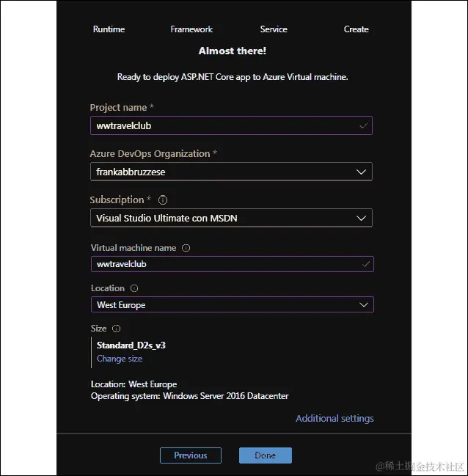Viewport: 468px width, 476px height.
Task: Open the Change size link
Action: (x=120, y=359)
